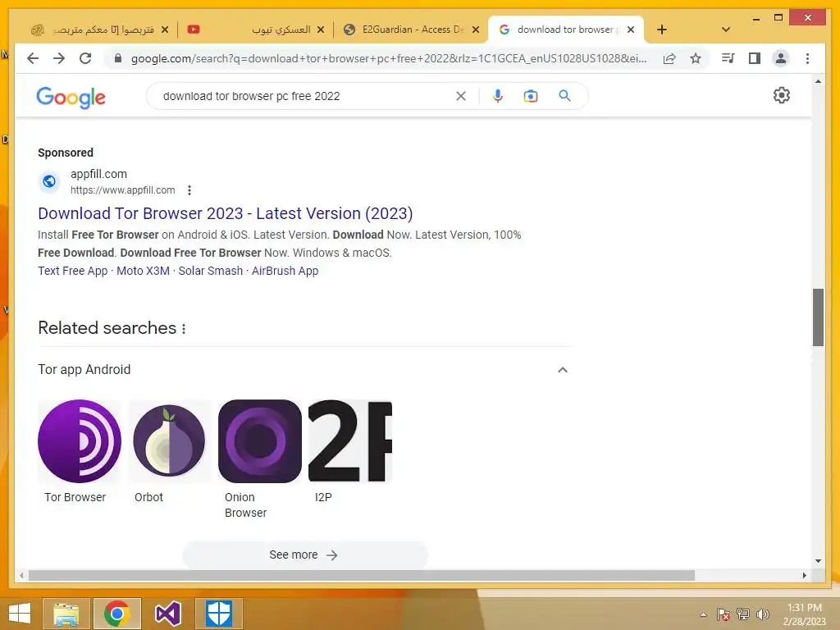Image resolution: width=840 pixels, height=630 pixels.
Task: Open the Moto X3M sitelink
Action: [143, 271]
